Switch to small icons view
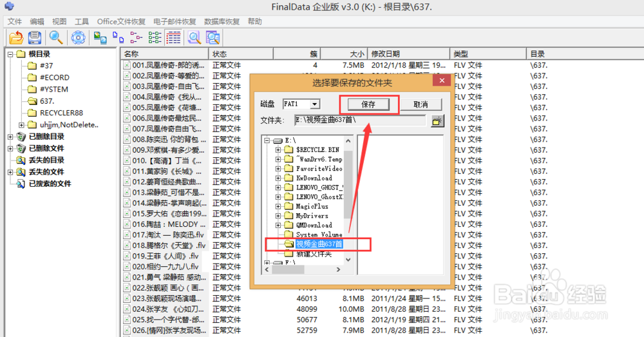Viewport: 644px width, 337px height. pos(137,38)
